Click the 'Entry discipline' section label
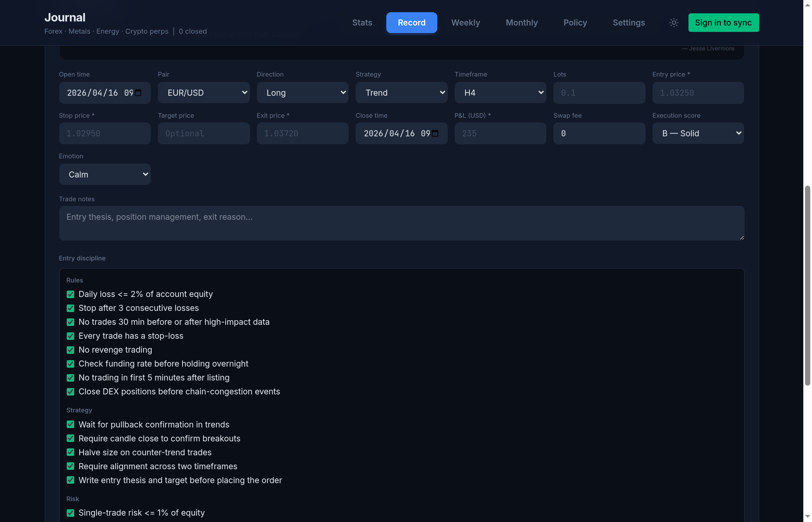 pyautogui.click(x=82, y=258)
